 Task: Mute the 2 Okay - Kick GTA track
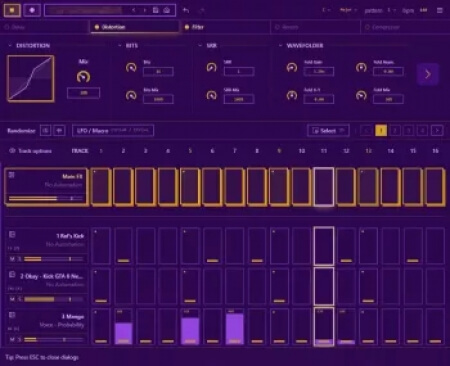(x=12, y=299)
